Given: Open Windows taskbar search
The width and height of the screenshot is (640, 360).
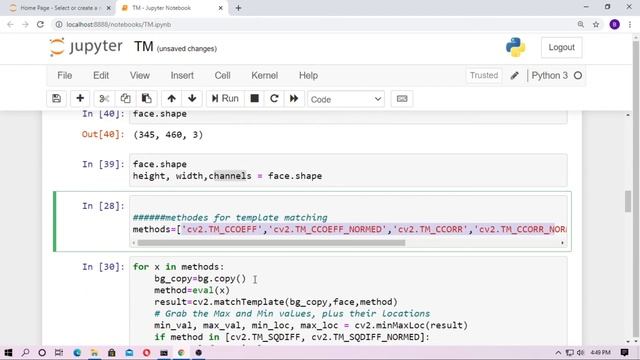Looking at the screenshot, I should click(25, 353).
